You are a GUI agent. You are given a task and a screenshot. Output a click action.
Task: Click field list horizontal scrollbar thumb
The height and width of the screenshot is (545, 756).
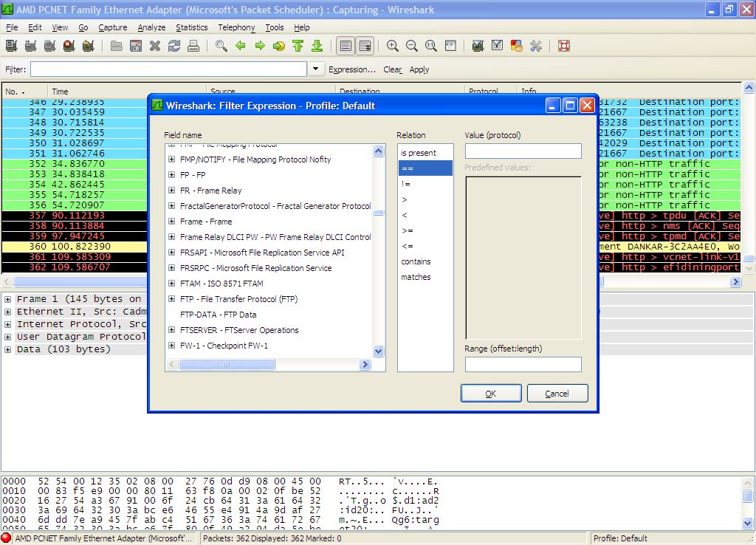pyautogui.click(x=227, y=365)
